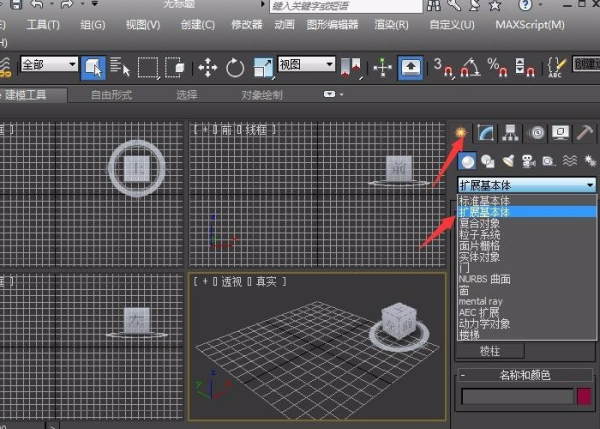Click the keyword search input field
The width and height of the screenshot is (600, 429).
pos(346,6)
